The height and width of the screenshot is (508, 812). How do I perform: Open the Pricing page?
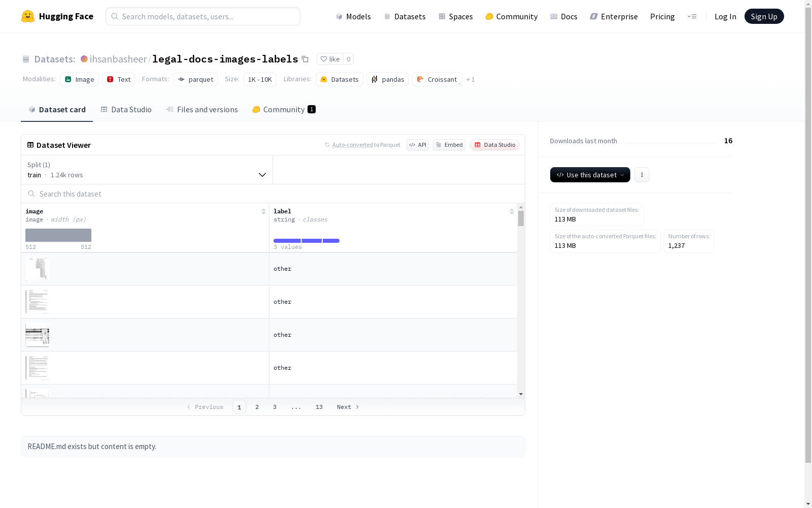662,16
